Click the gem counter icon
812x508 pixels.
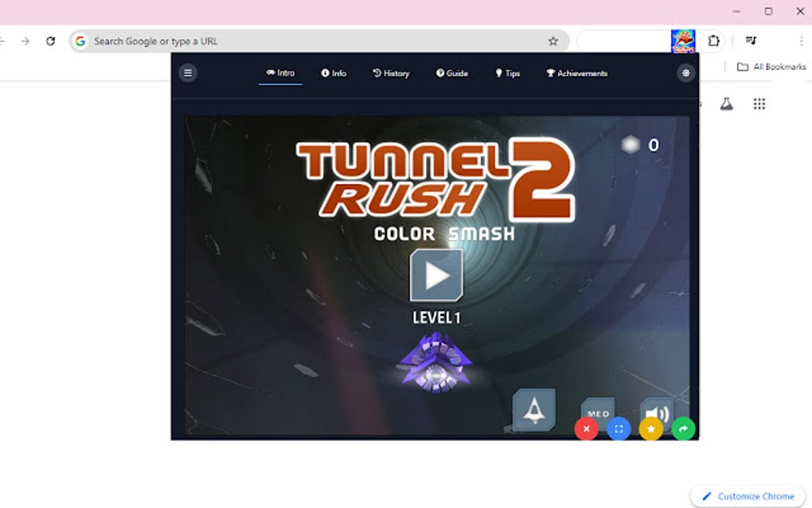(x=630, y=144)
